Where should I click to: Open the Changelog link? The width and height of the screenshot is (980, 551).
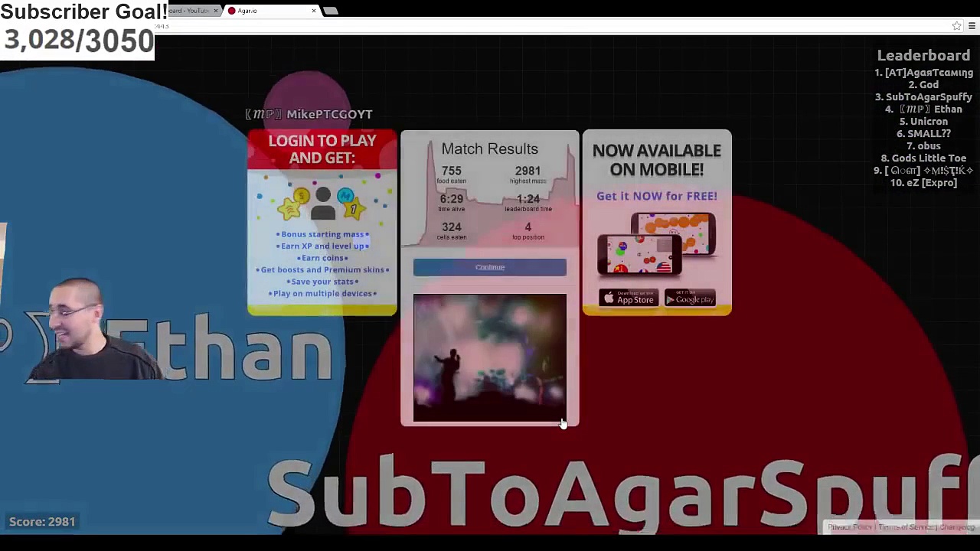tap(956, 527)
